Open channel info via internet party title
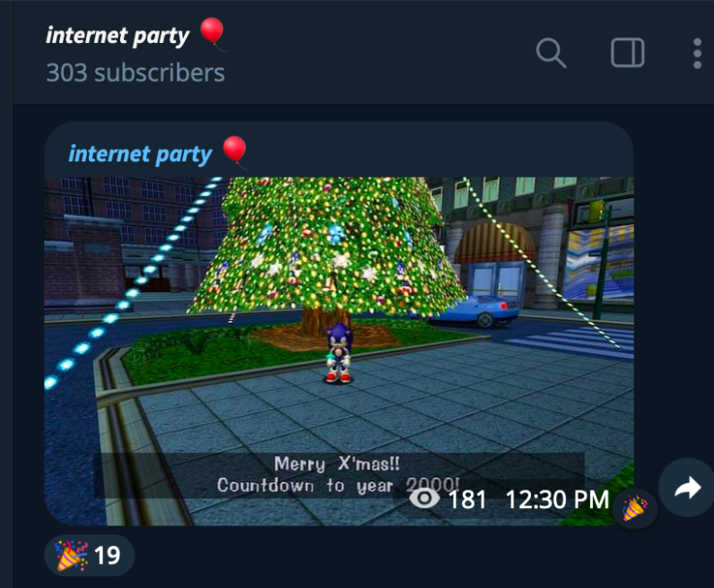 click(118, 36)
